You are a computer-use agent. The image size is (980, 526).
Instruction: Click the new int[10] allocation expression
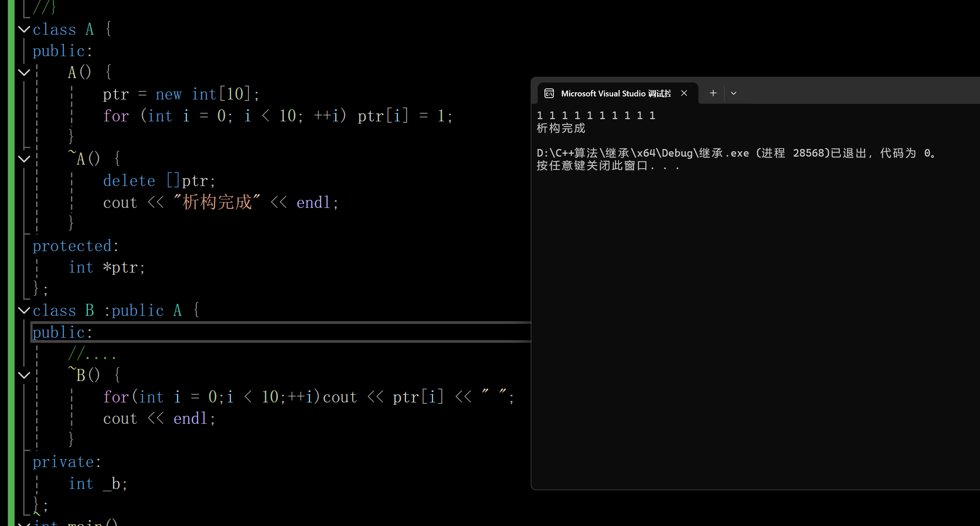[203, 95]
